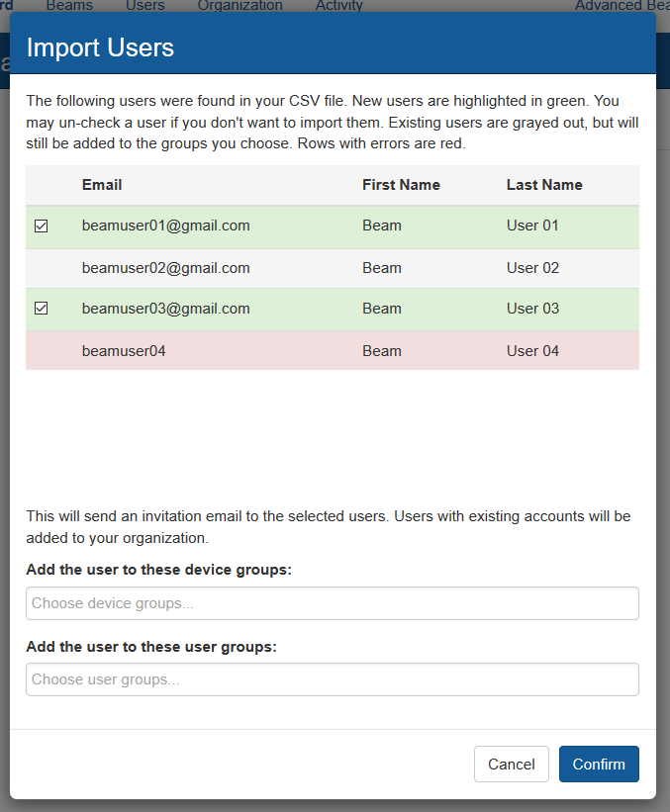Image resolution: width=670 pixels, height=812 pixels.
Task: Uncheck the beamuser03@gmail.com checkbox
Action: 42,309
